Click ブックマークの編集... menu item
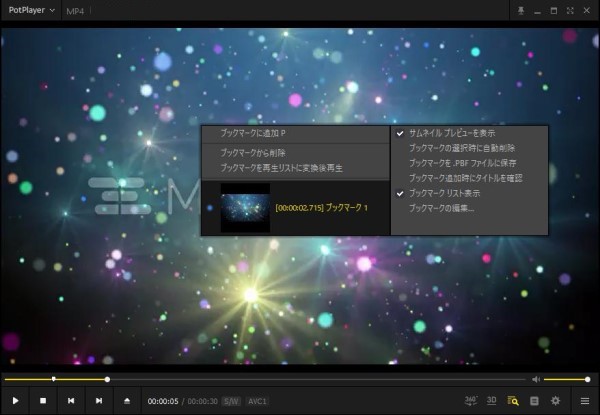 click(x=442, y=207)
